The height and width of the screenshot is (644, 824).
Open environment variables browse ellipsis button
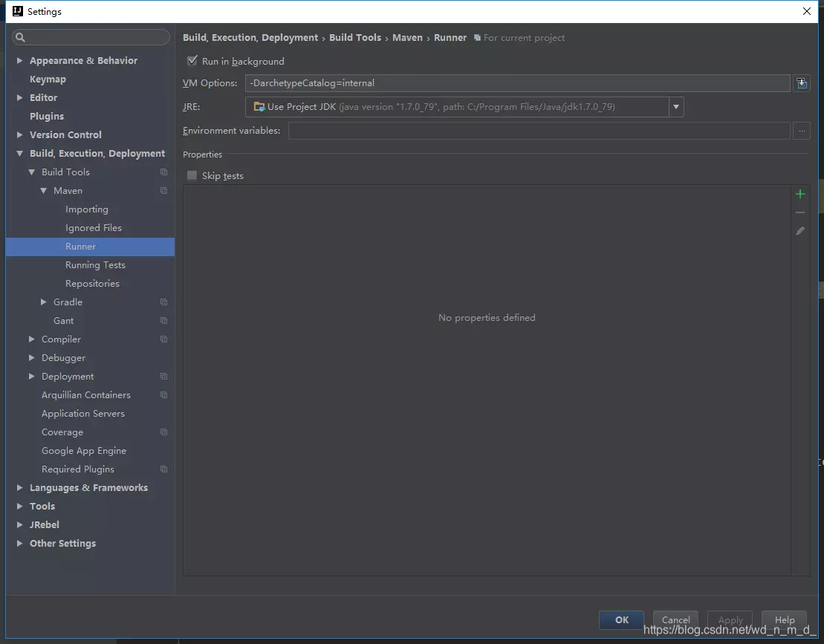pos(802,131)
